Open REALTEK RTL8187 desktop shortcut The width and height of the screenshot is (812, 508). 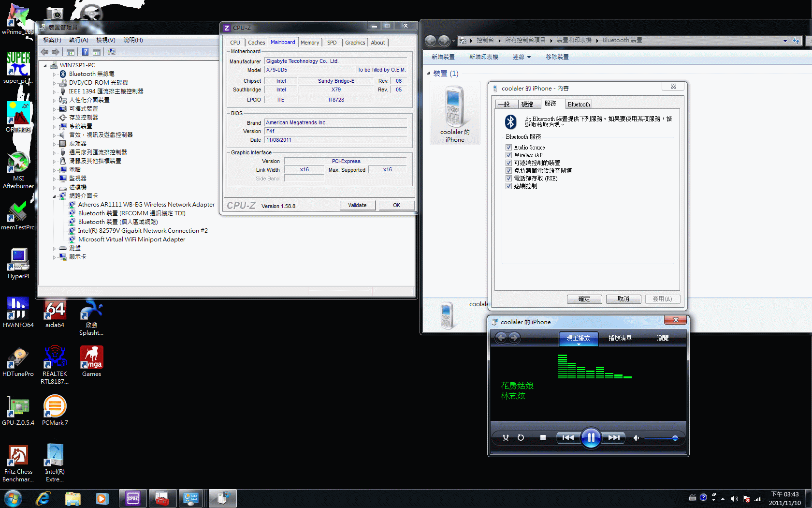pos(55,365)
